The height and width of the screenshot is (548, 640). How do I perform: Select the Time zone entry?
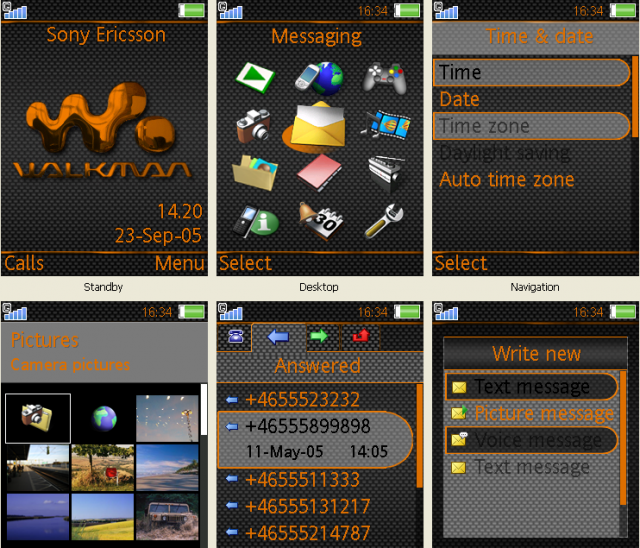(531, 126)
